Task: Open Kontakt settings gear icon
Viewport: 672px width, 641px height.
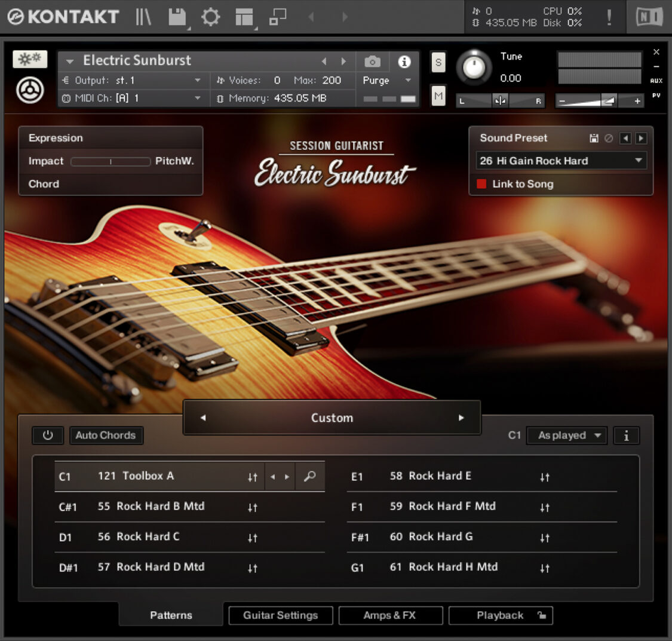Action: point(210,17)
